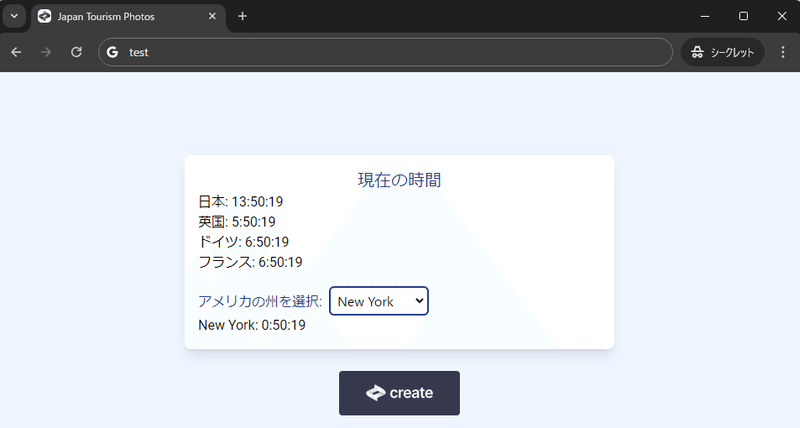The height and width of the screenshot is (428, 800).
Task: Click the アメリカの州を選択 label
Action: [260, 301]
